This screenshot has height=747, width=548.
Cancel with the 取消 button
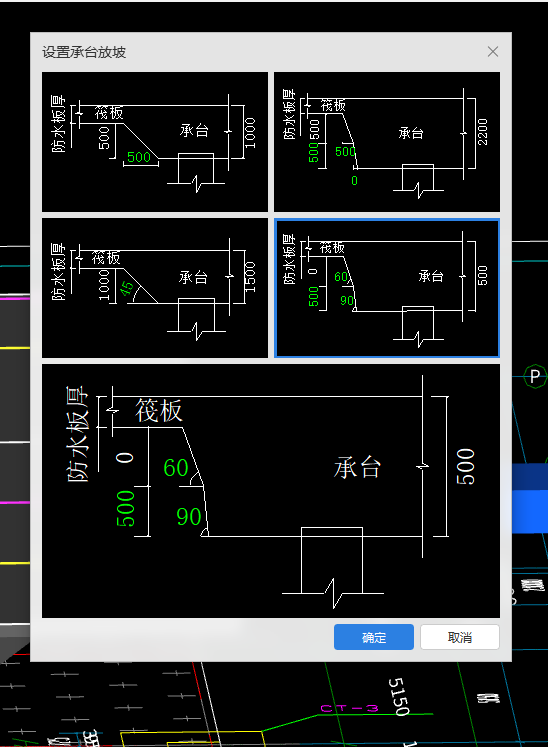(x=460, y=637)
